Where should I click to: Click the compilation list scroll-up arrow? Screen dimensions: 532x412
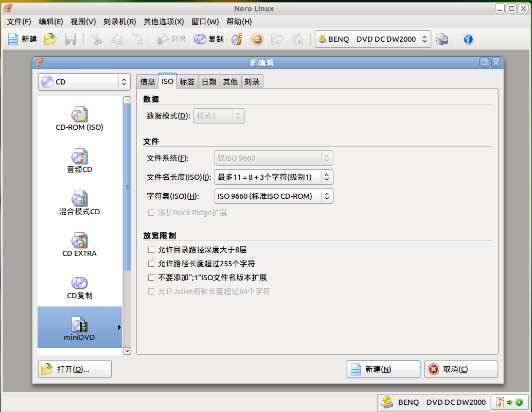[127, 100]
